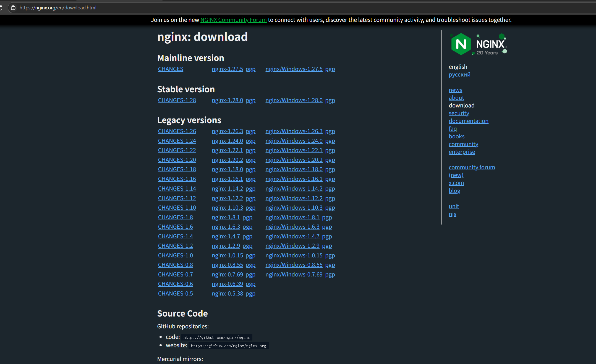Open the NGINX Community Forum banner link

pyautogui.click(x=233, y=20)
